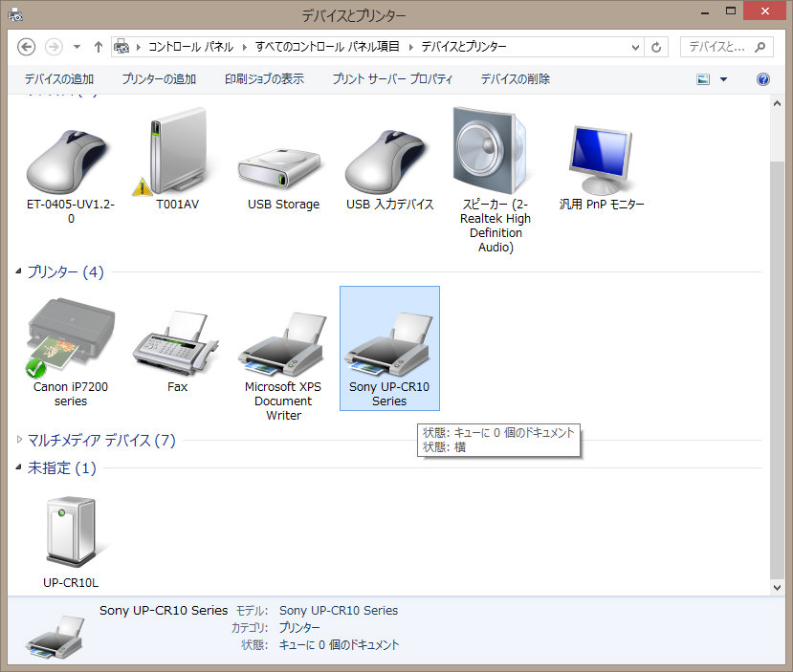Collapse the プリンター group

[x=21, y=272]
